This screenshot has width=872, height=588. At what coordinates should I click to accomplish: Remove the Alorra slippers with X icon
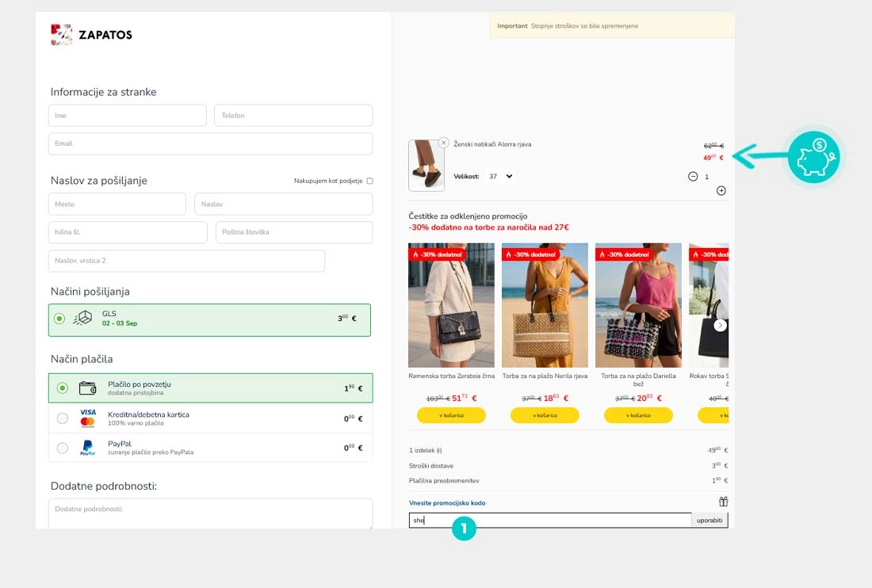point(443,143)
